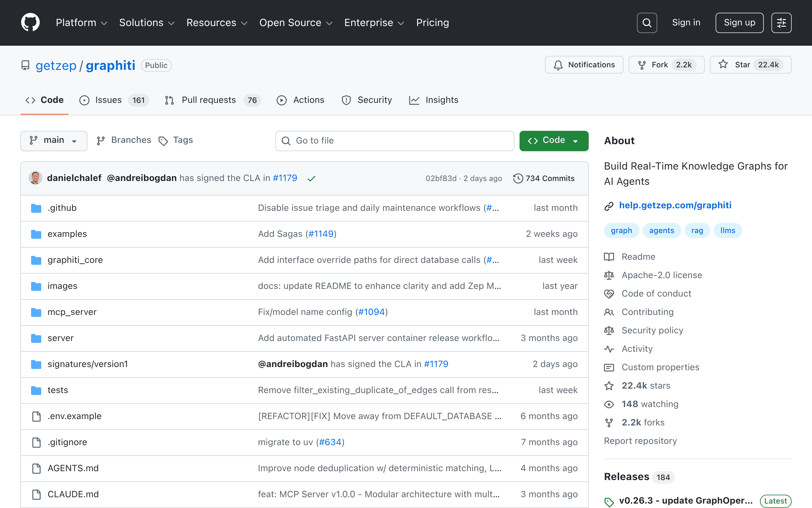Switch to the Code tab
The width and height of the screenshot is (812, 508).
45,100
